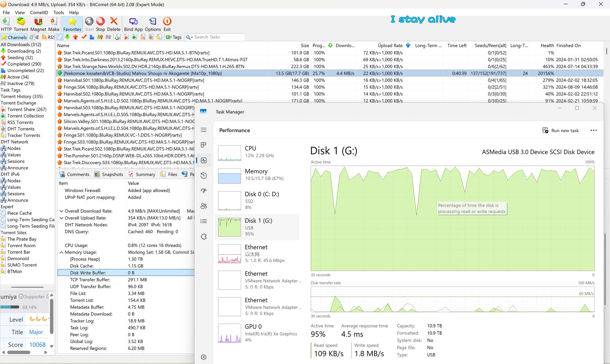The width and height of the screenshot is (610, 364).
Task: Open Task Manager Details list icon
Action: pos(204,221)
